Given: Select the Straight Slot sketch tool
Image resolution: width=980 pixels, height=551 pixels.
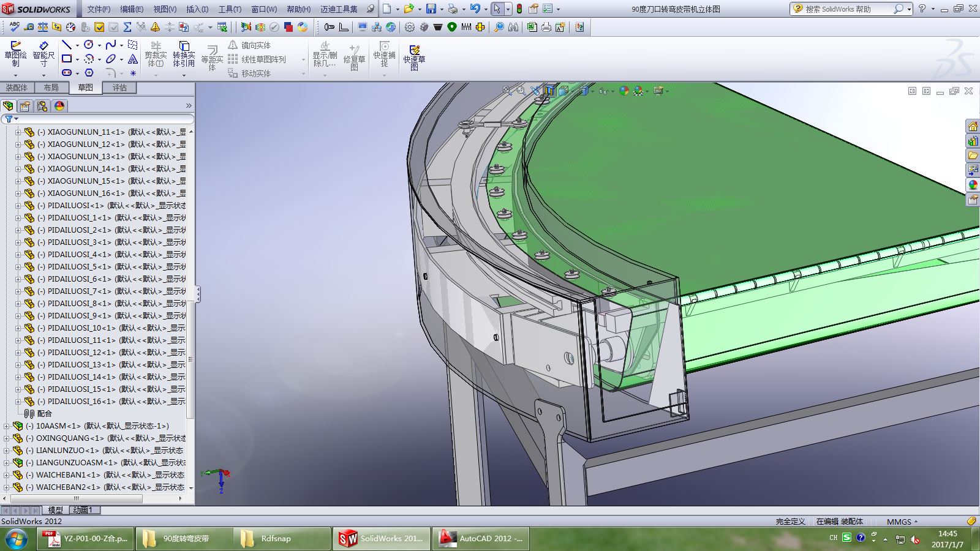Looking at the screenshot, I should [x=67, y=73].
